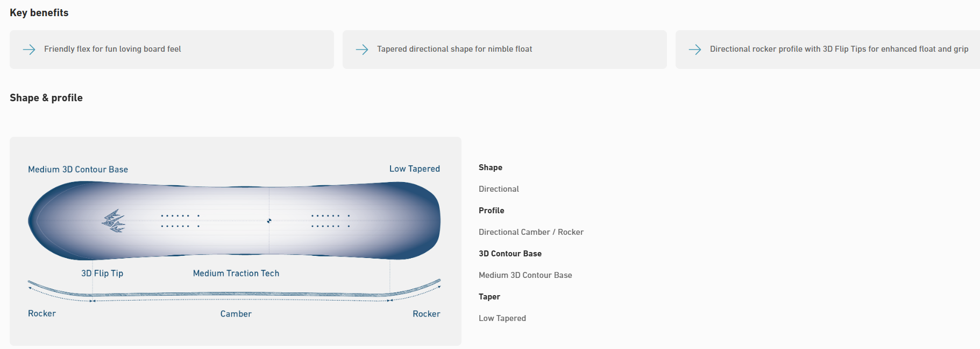Screen dimensions: 980x349
Task: Click the right binding insert dots
Action: [330, 221]
